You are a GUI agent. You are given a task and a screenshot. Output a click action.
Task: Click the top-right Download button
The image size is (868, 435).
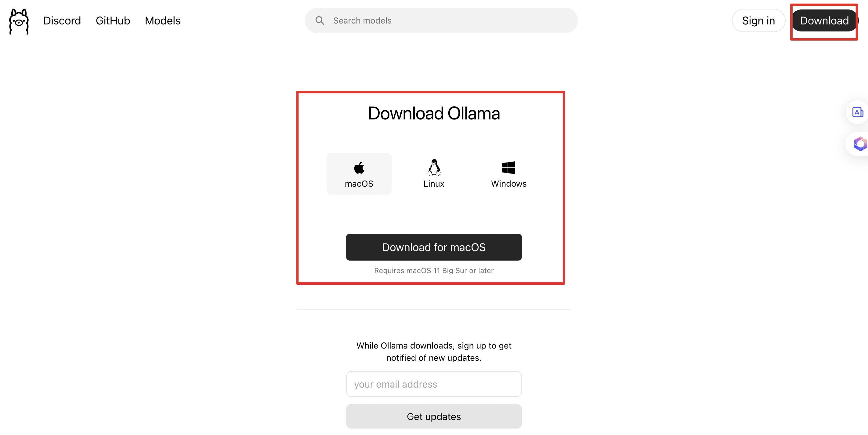click(x=824, y=20)
